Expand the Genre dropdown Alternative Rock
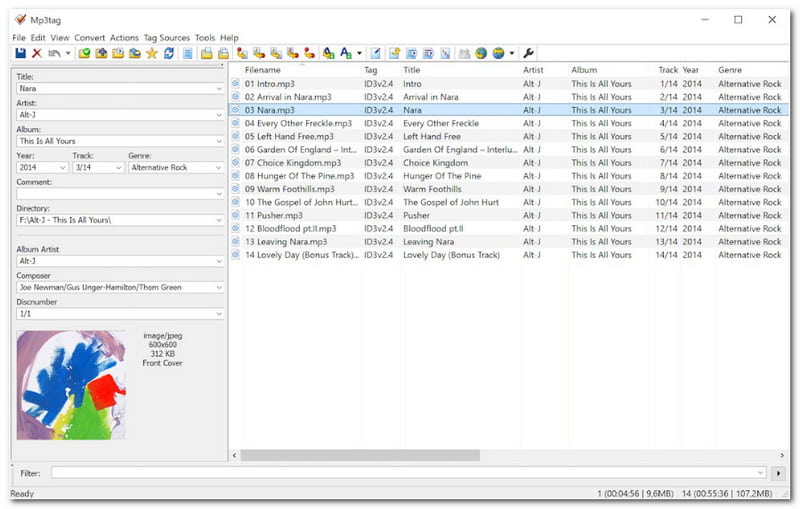Screen dimensions: 800x509 219,168
